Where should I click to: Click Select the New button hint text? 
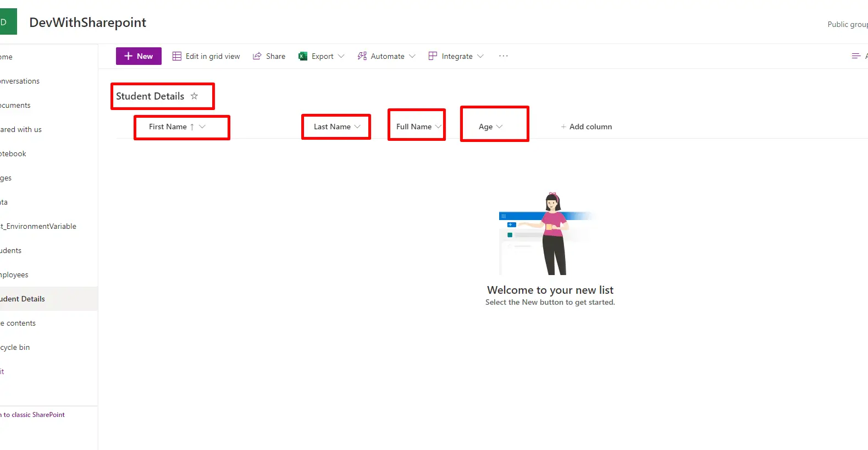click(x=550, y=302)
